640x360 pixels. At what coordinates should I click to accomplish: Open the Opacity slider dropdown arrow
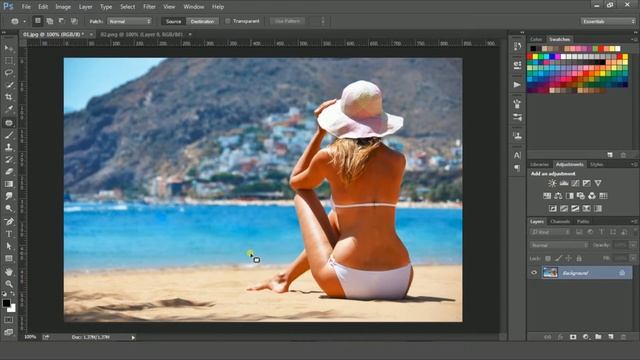pos(633,245)
